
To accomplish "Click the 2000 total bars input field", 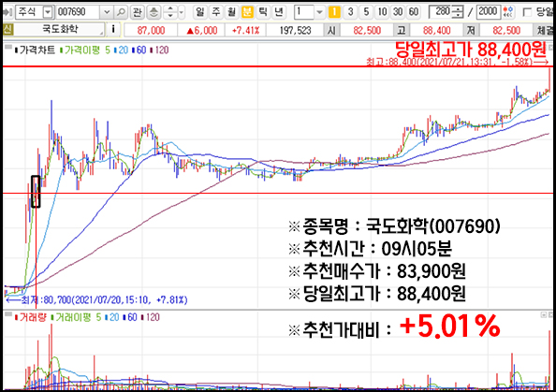I will click(x=489, y=12).
